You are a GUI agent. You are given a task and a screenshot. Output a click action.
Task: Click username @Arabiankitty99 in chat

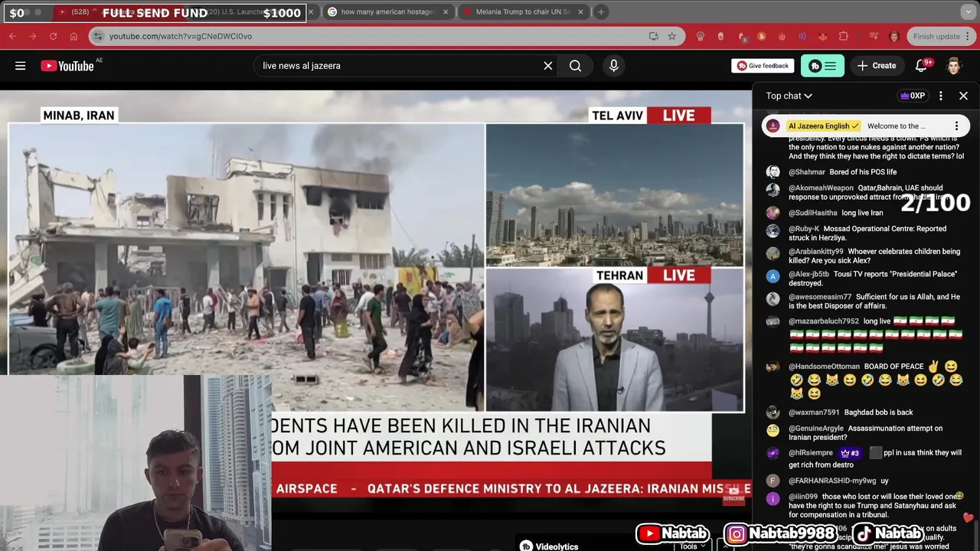(816, 251)
